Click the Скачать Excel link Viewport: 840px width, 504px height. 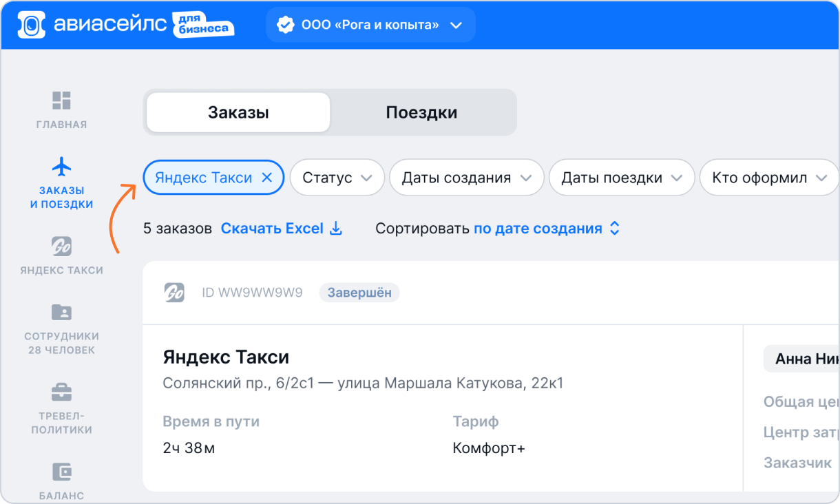(x=272, y=229)
